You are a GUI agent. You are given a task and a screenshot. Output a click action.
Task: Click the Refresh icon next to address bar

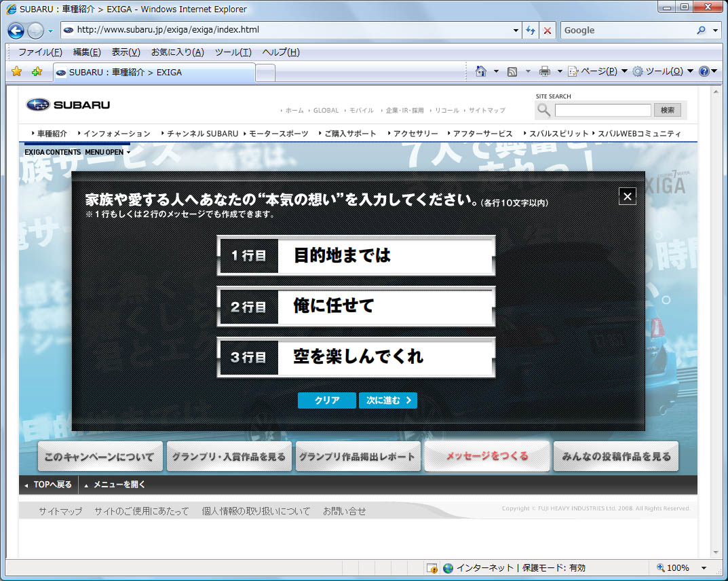click(530, 31)
